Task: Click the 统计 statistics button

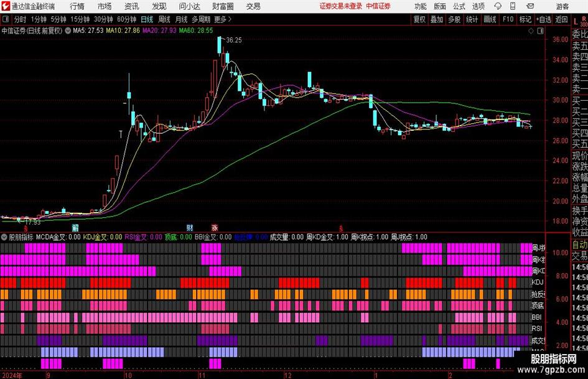Action: (472, 19)
